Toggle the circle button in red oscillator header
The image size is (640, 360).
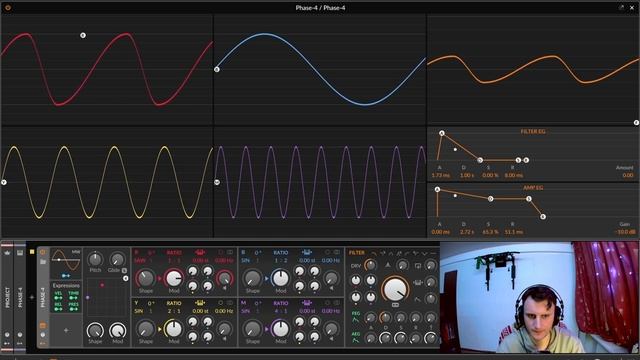pyautogui.click(x=221, y=252)
